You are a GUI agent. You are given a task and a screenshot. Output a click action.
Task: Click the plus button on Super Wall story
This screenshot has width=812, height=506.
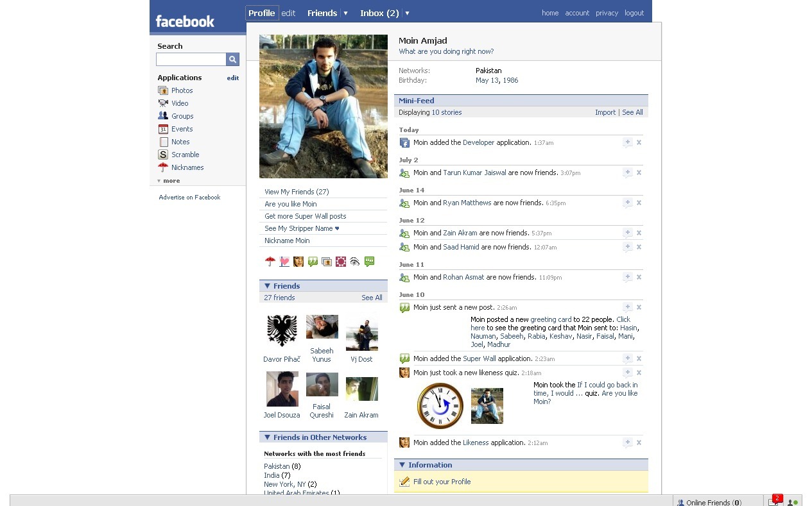click(627, 358)
